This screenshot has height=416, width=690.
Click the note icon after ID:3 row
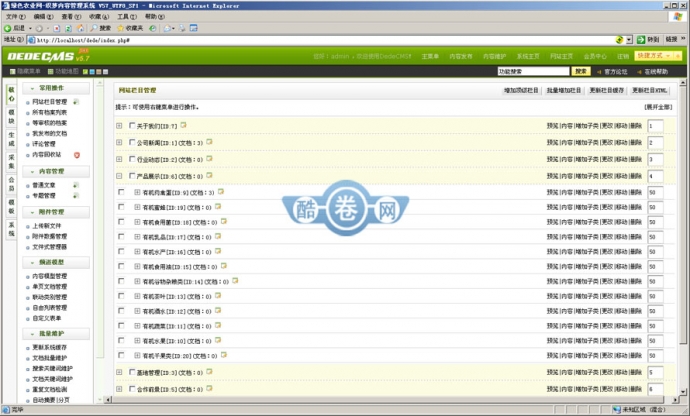coord(209,372)
